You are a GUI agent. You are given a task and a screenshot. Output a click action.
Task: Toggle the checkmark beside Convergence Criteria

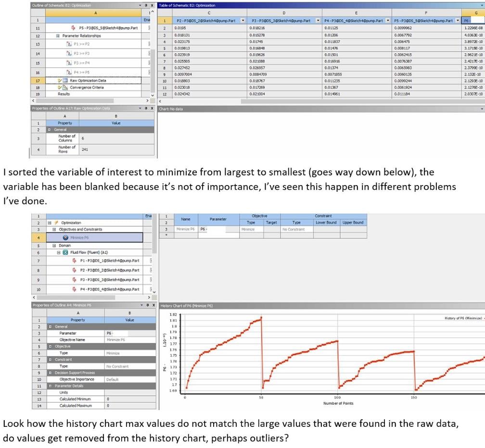(x=59, y=88)
